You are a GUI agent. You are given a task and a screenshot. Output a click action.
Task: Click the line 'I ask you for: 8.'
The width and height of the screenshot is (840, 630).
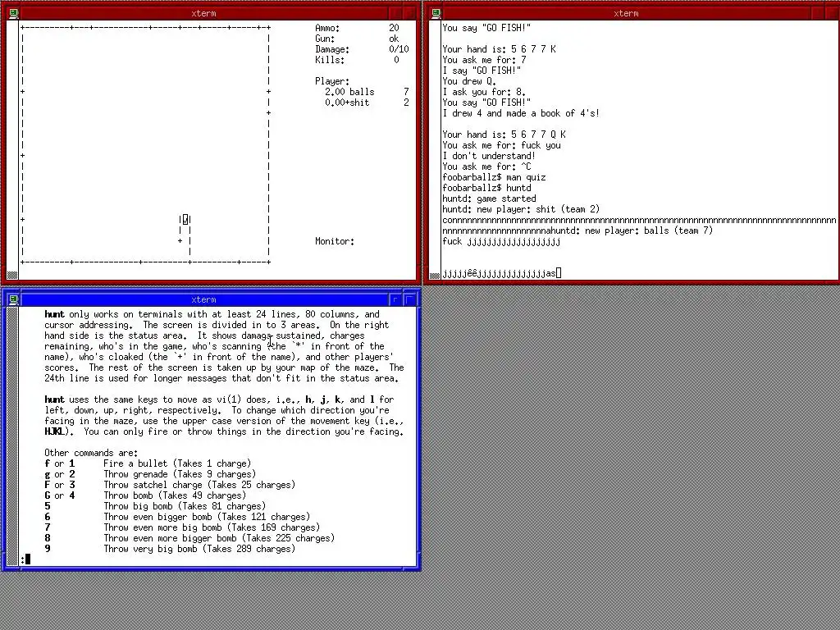484,92
